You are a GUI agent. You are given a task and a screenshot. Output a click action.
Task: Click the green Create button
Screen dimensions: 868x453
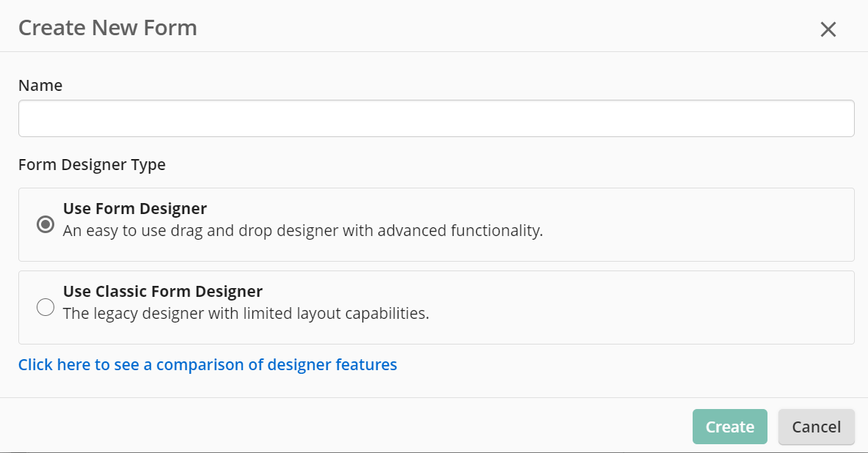pyautogui.click(x=729, y=427)
